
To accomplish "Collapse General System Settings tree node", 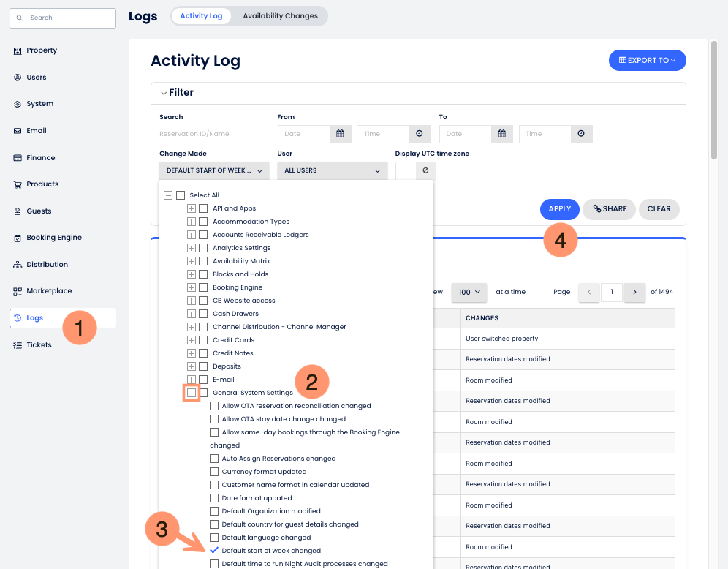I will pos(192,393).
